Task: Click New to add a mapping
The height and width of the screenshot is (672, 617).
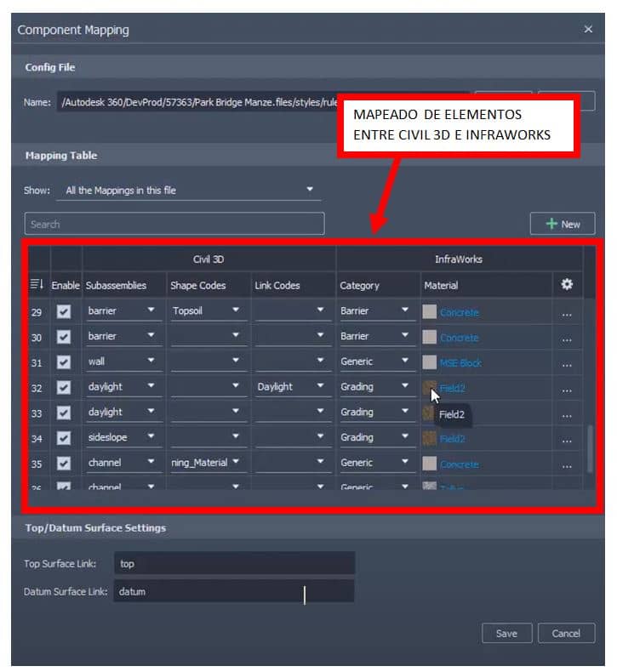Action: tap(563, 224)
